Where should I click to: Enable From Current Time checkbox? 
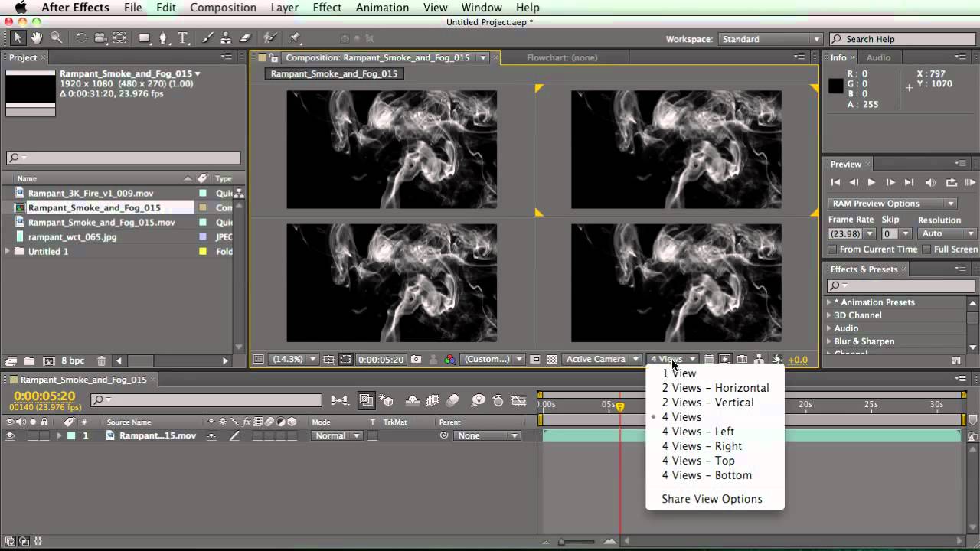point(833,249)
